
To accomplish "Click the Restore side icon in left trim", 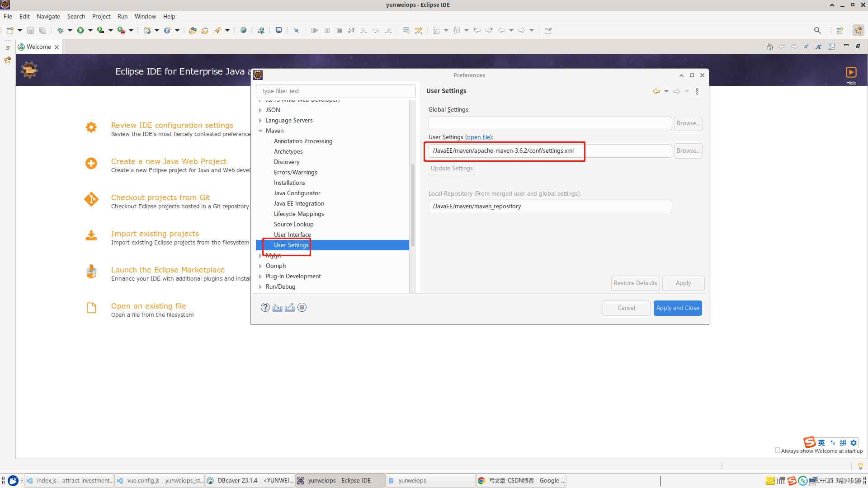I will pos(8,48).
